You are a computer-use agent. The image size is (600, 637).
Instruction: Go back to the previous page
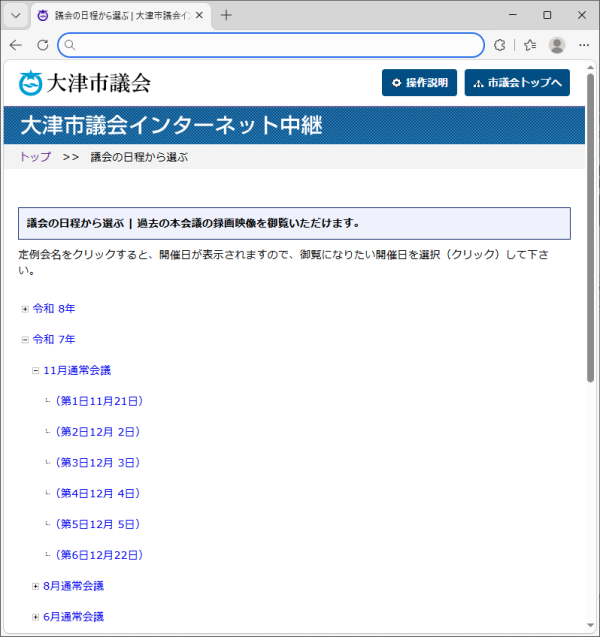point(16,45)
